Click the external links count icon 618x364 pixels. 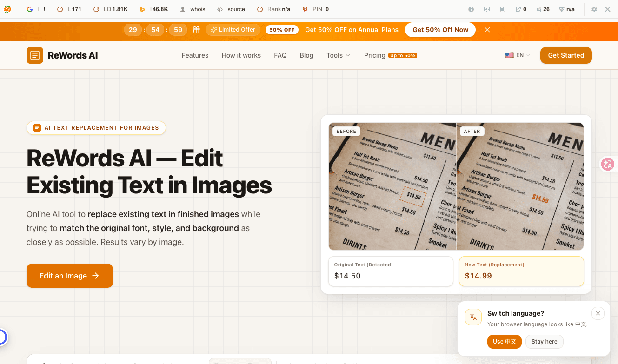518,9
